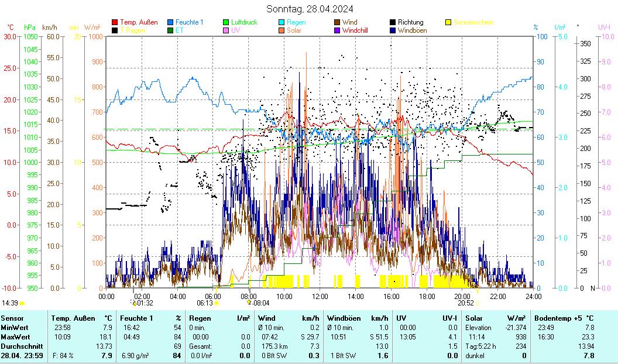Click the Sensor column header in table
The image size is (618, 364).
pos(13,318)
